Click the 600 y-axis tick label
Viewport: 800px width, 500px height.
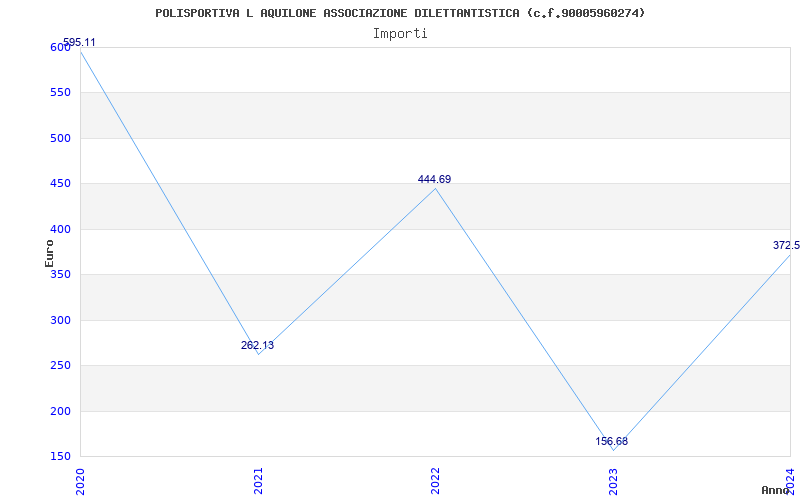click(x=60, y=47)
